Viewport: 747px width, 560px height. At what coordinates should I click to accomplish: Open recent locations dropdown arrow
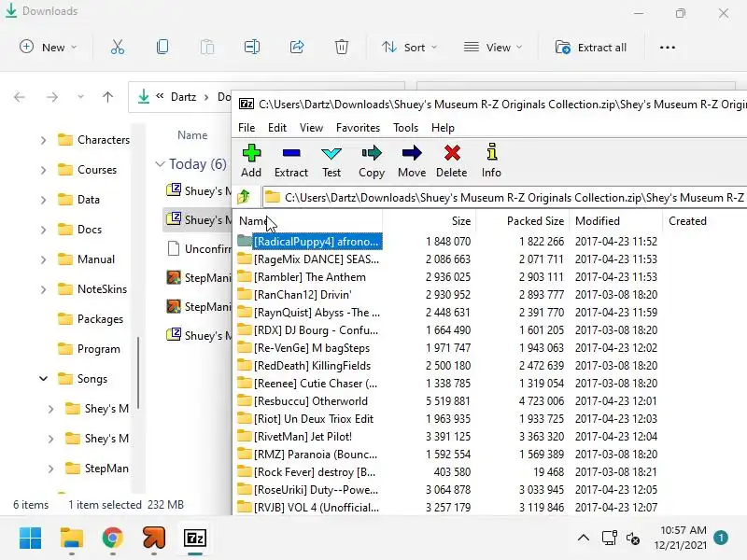coord(80,97)
